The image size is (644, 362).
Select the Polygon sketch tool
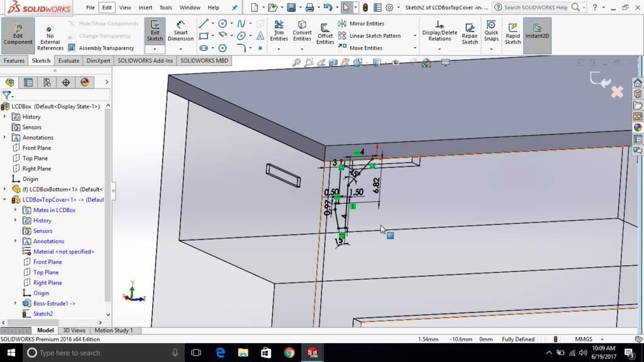(x=223, y=48)
